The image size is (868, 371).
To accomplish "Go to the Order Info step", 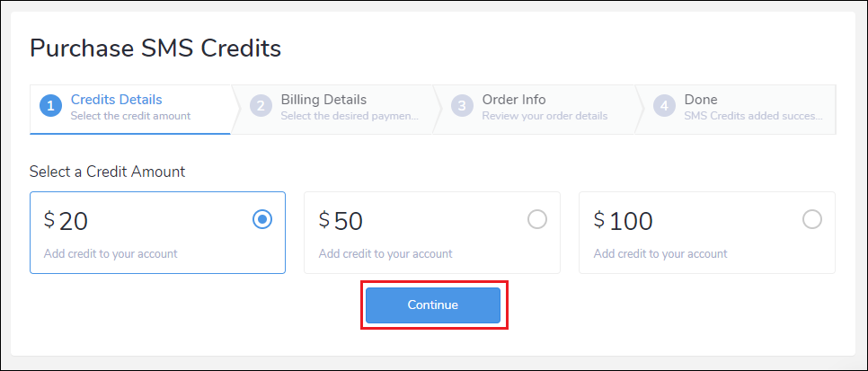I will (514, 100).
